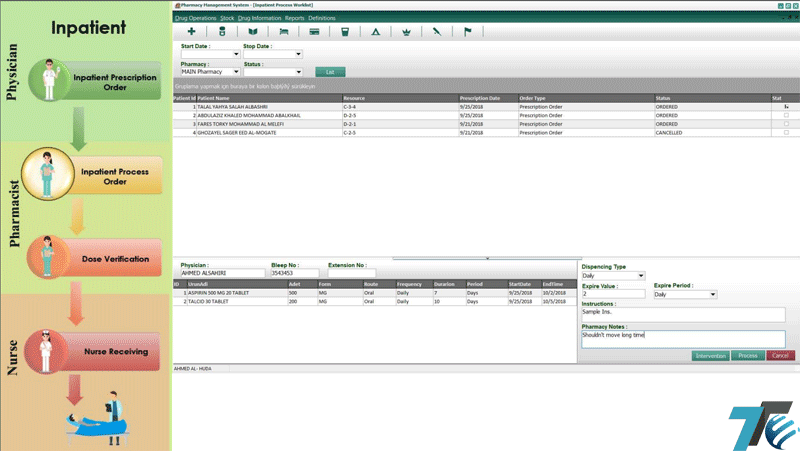The width and height of the screenshot is (800, 451).
Task: Open the Reports menu
Action: 294,18
